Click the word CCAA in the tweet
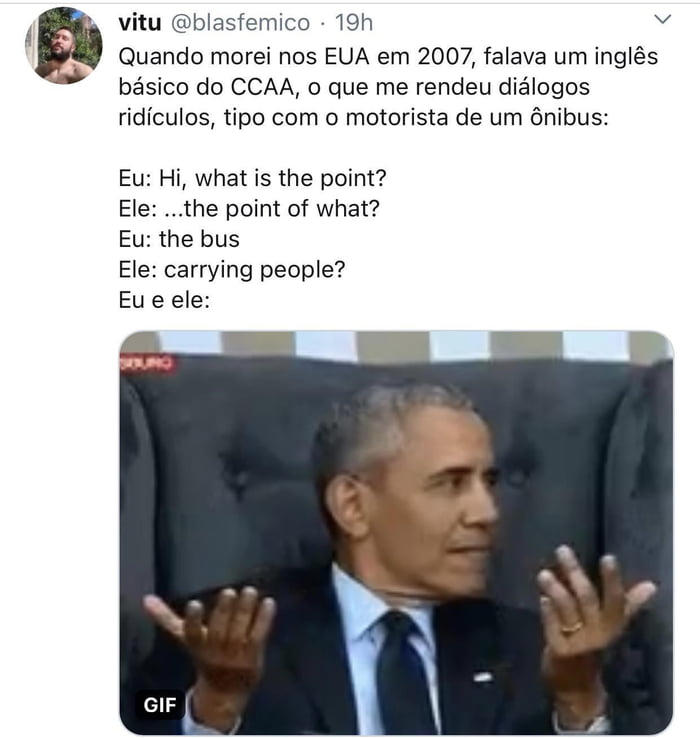Image resolution: width=700 pixels, height=738 pixels. coord(264,87)
